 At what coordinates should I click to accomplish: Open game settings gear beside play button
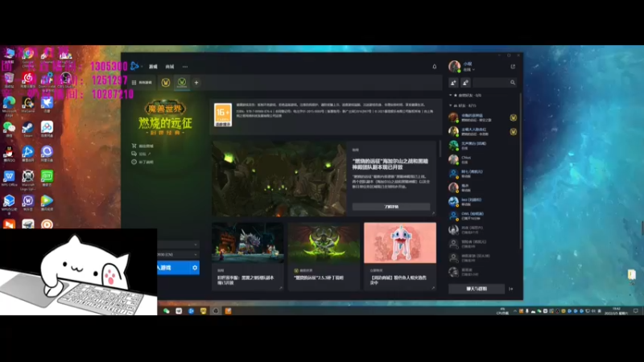[x=195, y=268]
